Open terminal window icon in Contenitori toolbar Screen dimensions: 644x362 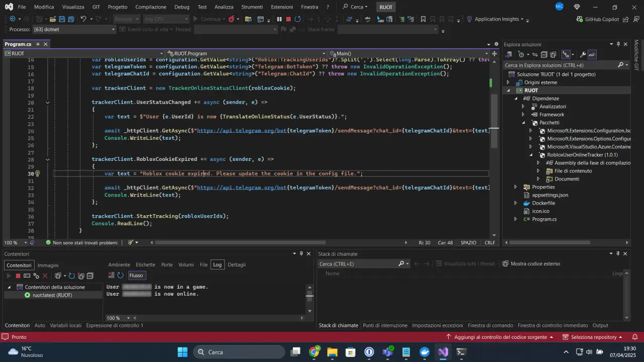pyautogui.click(x=27, y=276)
